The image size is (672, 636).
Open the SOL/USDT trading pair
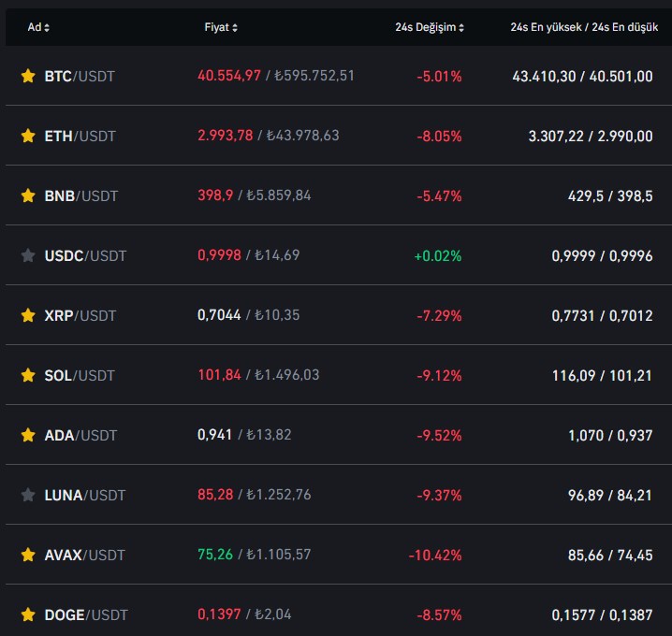pyautogui.click(x=80, y=376)
